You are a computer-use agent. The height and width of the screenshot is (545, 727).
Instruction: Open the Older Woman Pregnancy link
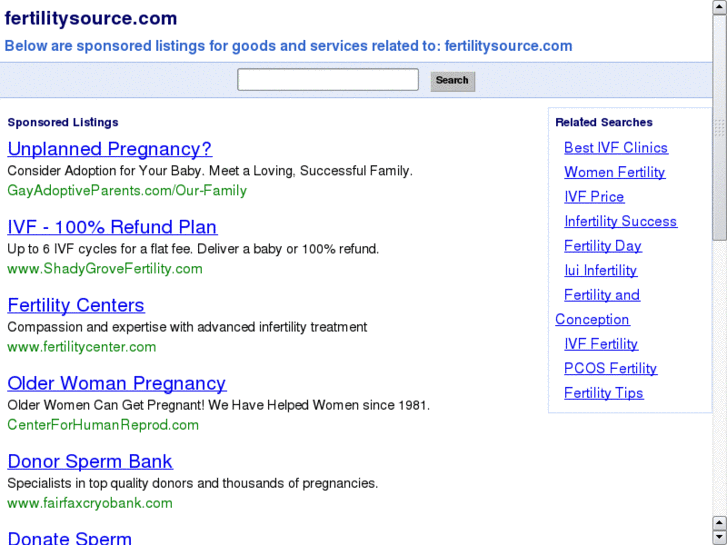116,383
